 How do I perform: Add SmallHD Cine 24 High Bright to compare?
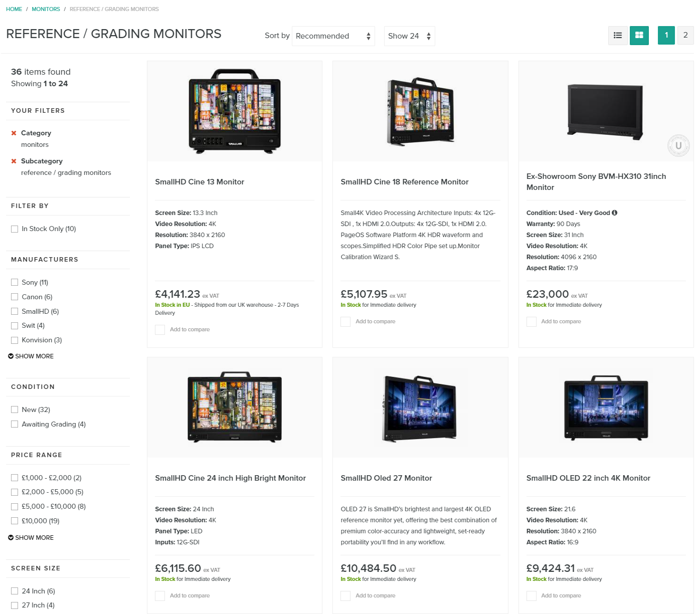click(160, 596)
